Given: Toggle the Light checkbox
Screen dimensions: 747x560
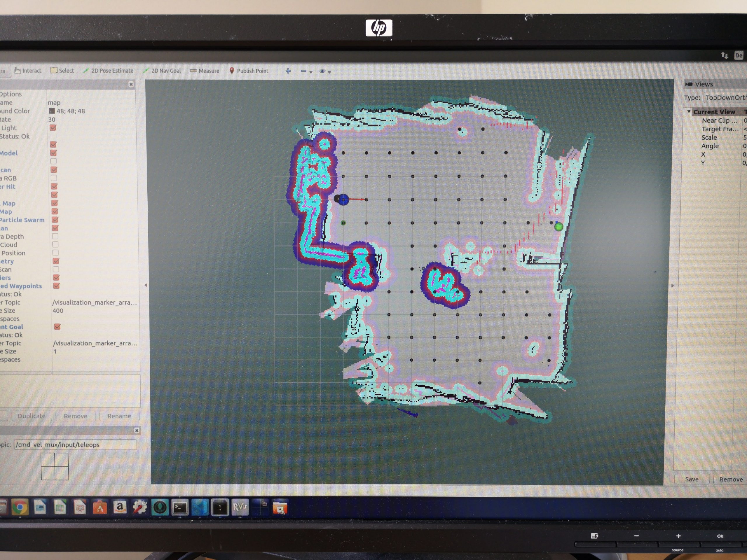Looking at the screenshot, I should [x=53, y=127].
